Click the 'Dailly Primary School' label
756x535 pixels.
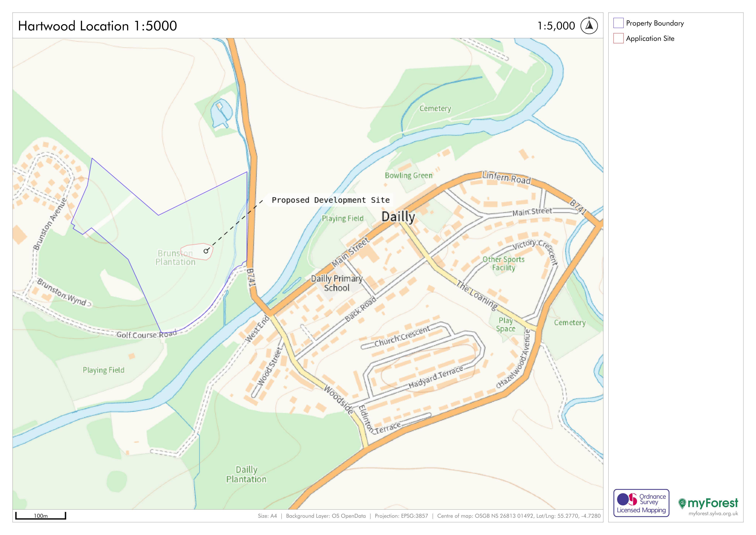[x=336, y=283]
